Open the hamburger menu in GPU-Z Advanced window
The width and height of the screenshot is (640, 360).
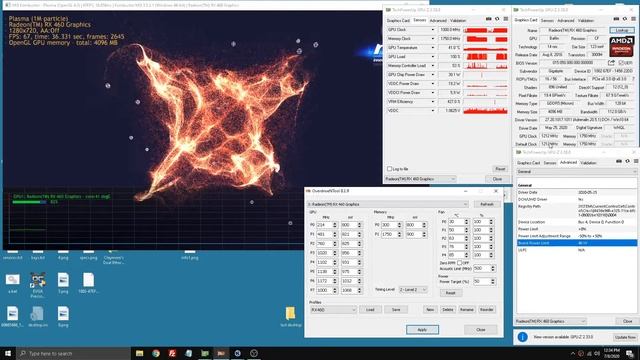click(636, 162)
